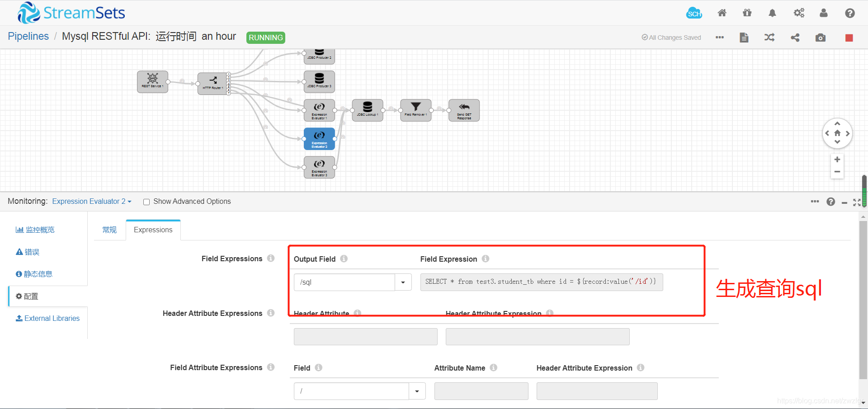Select highlighted Expression Evaluator 2 stage

(319, 139)
